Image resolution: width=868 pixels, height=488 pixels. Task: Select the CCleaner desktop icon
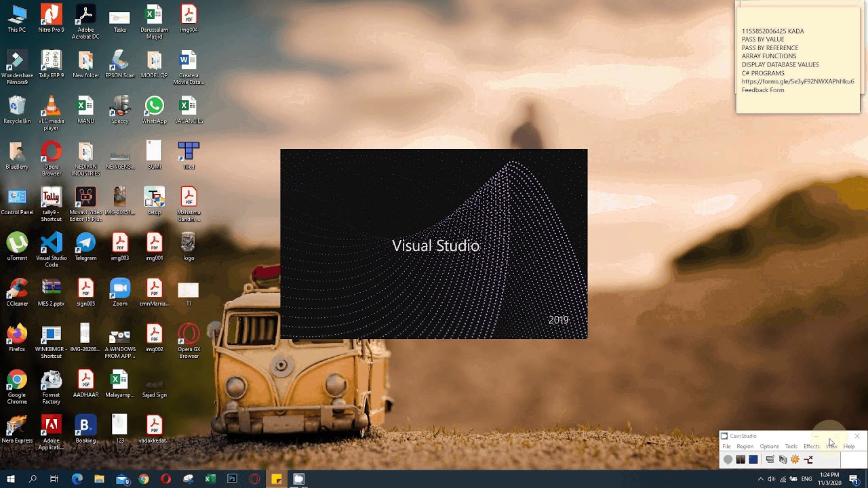(17, 292)
